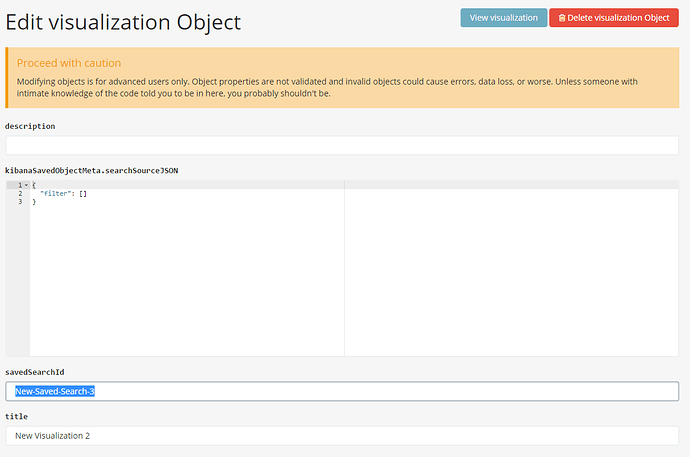The width and height of the screenshot is (690, 457).
Task: Click the title field label
Action: click(x=17, y=416)
